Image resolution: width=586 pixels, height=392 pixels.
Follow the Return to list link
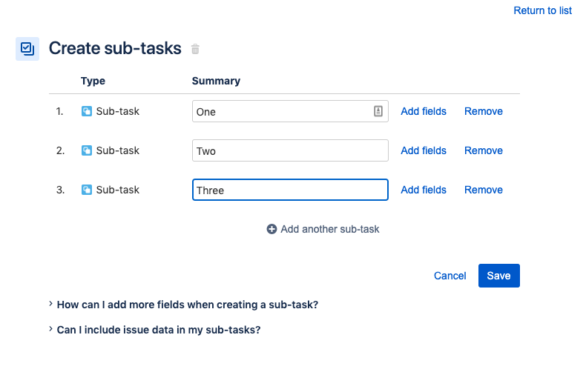542,10
